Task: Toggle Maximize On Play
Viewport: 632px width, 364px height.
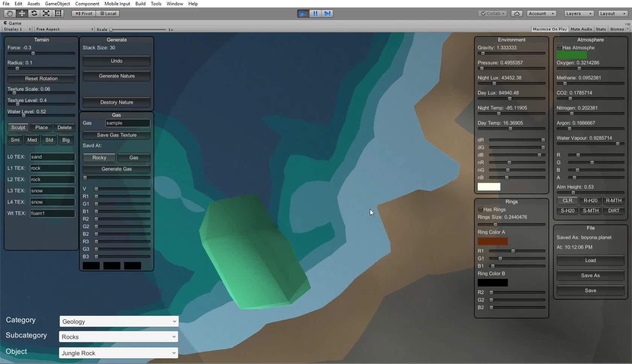Action: coord(549,29)
